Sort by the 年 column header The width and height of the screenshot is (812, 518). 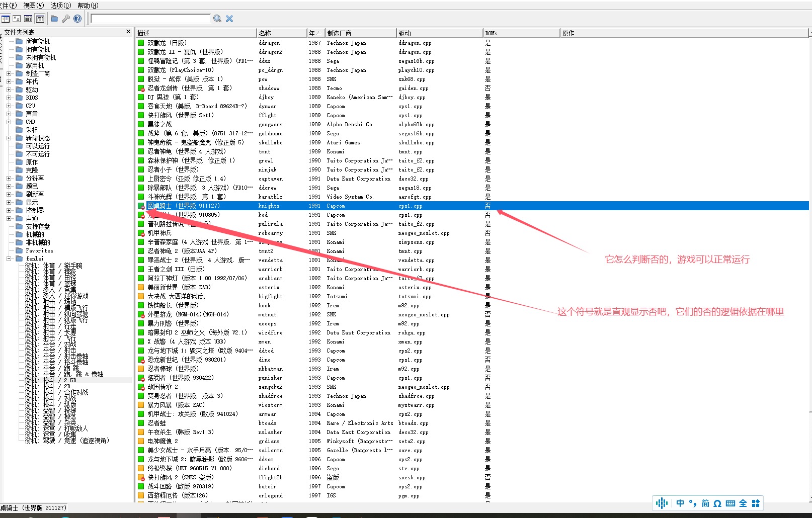pos(315,33)
